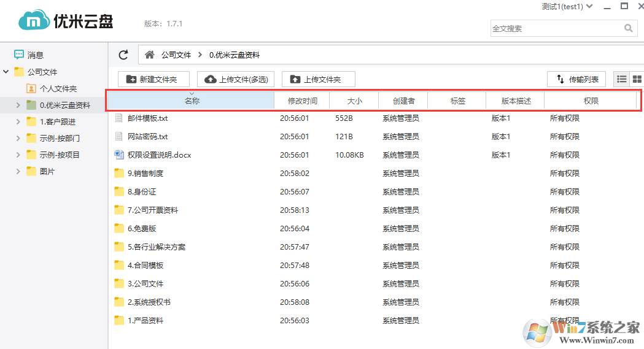Viewport: 644px width, 349px height.
Task: Sort by 创建者 column header
Action: pyautogui.click(x=403, y=101)
